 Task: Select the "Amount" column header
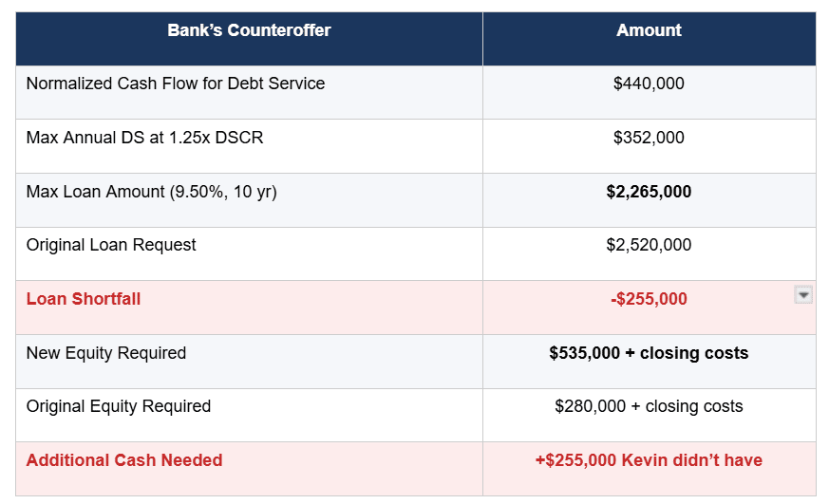(x=649, y=30)
